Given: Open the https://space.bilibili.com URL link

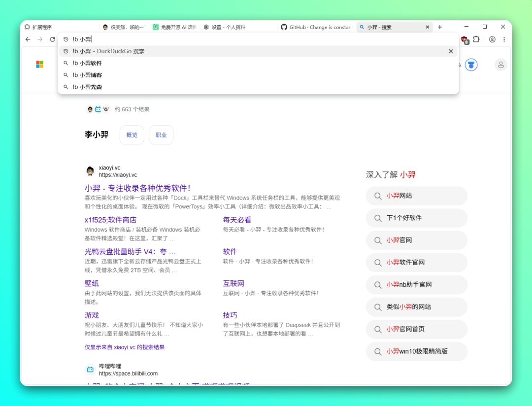Looking at the screenshot, I should click(x=128, y=373).
